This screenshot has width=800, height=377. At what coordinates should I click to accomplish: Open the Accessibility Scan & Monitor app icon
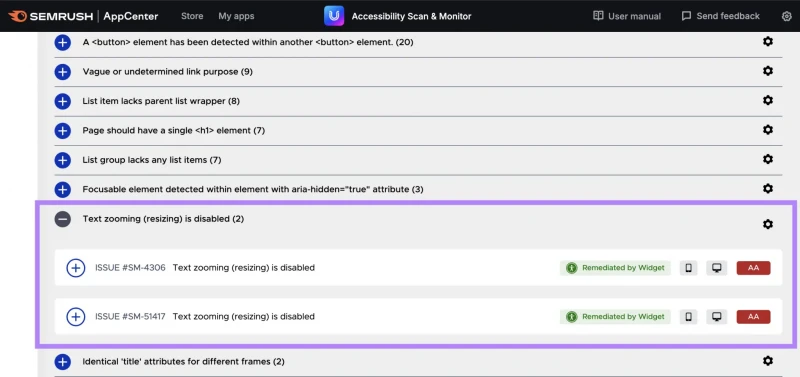coord(334,16)
